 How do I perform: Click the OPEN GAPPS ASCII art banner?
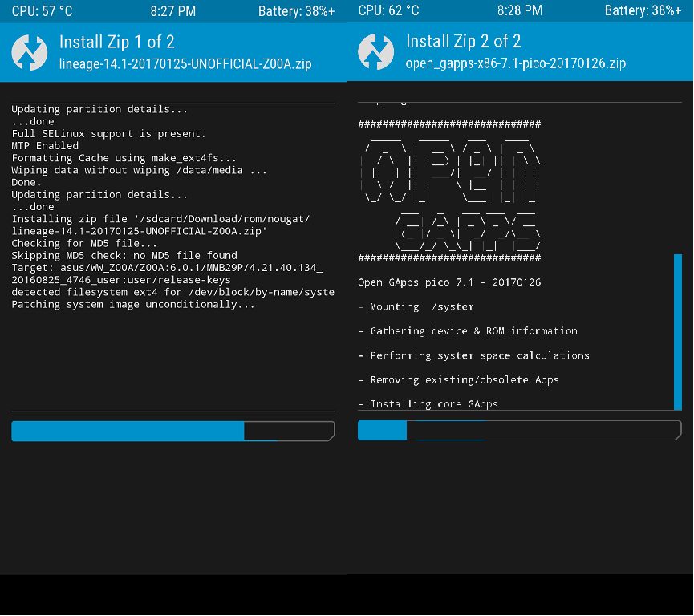pyautogui.click(x=449, y=191)
